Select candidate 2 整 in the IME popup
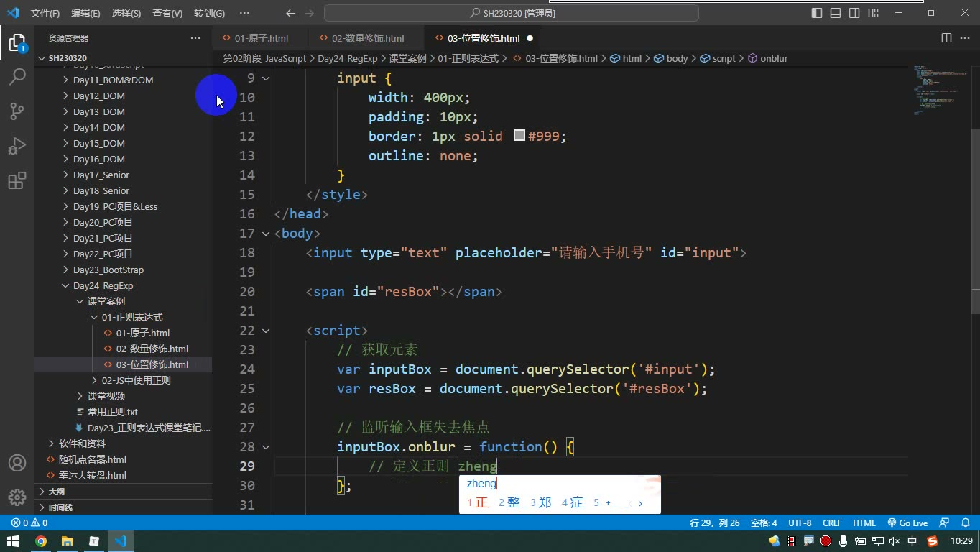The height and width of the screenshot is (552, 980). 509,502
